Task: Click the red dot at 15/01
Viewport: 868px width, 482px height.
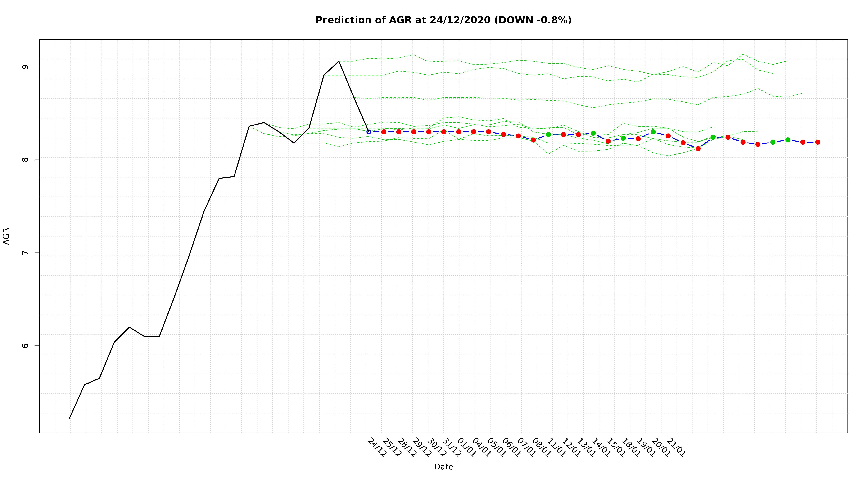Action: (x=608, y=141)
